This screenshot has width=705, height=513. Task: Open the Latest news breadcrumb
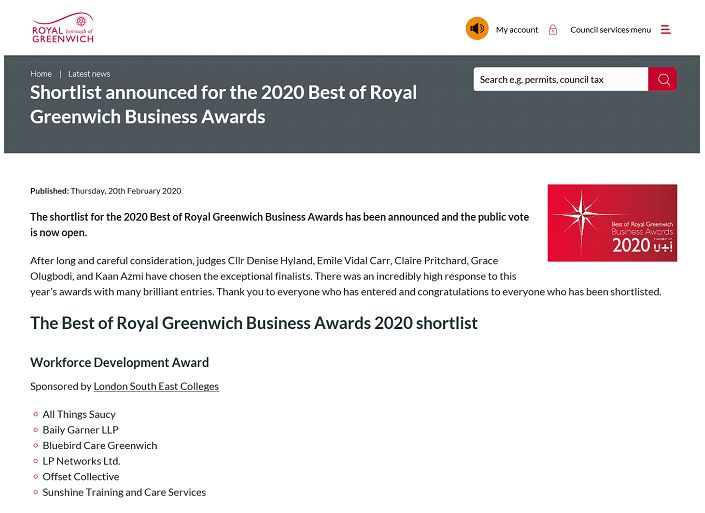[x=89, y=74]
